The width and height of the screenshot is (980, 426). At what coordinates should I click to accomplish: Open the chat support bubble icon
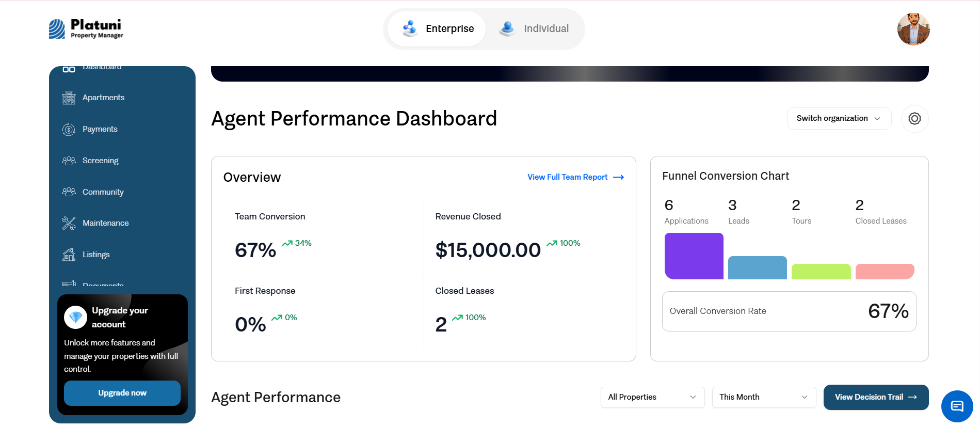[957, 406]
